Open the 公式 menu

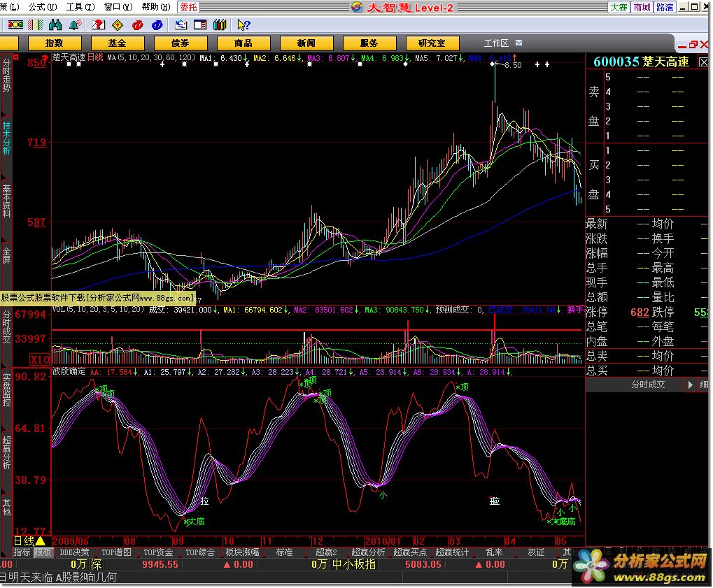(42, 7)
